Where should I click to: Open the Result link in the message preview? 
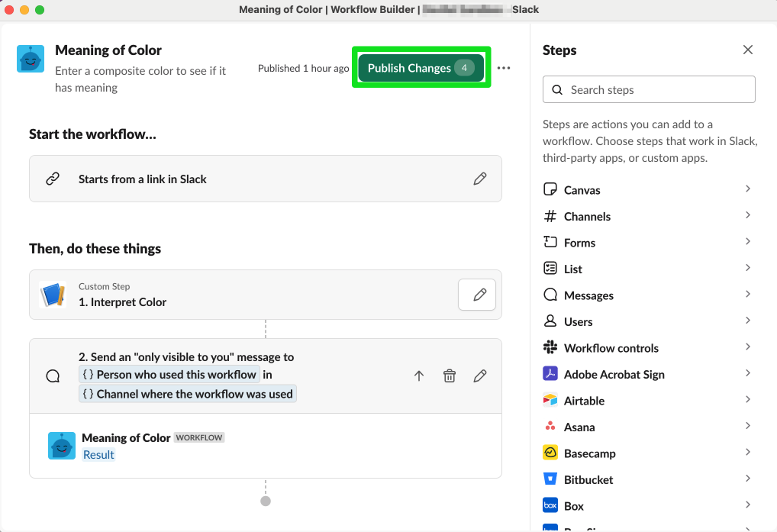tap(98, 454)
